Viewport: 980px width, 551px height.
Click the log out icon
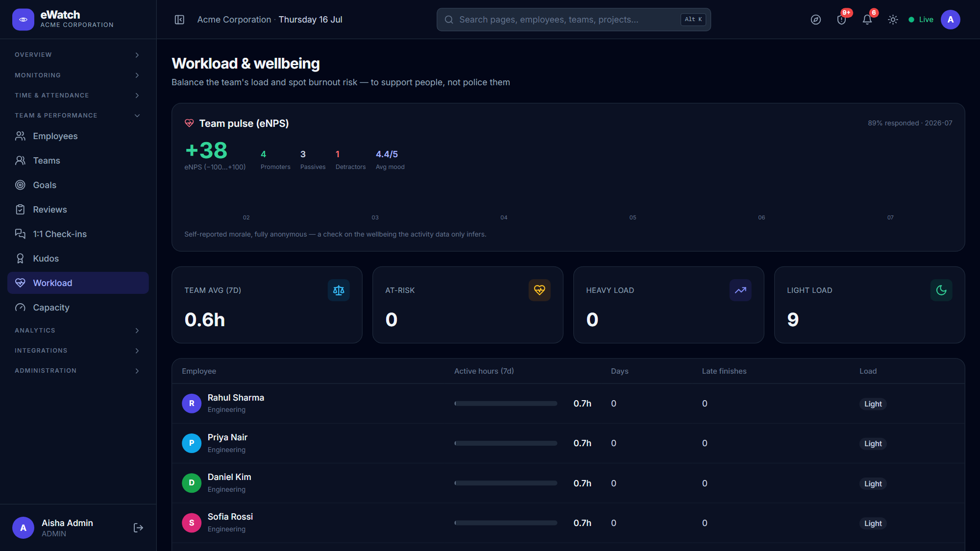tap(138, 527)
